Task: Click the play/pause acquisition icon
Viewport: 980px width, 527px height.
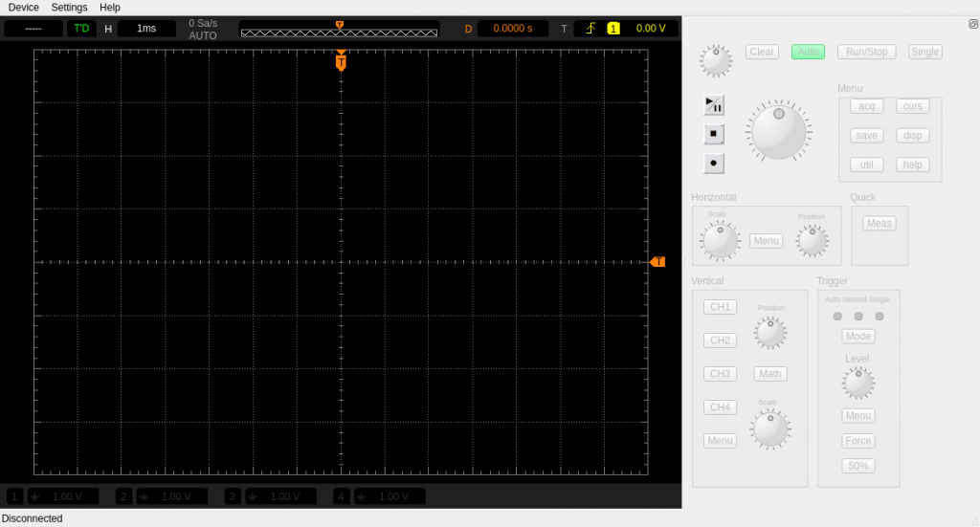Action: coord(714,105)
